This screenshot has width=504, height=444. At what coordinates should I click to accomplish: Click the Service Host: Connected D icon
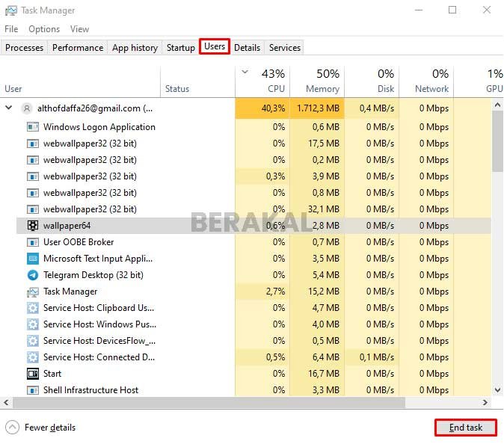point(32,357)
